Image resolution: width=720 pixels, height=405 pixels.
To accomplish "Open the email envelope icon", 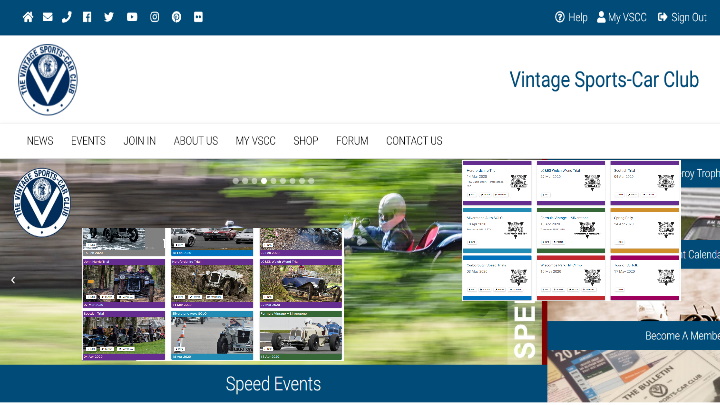I will pos(47,17).
